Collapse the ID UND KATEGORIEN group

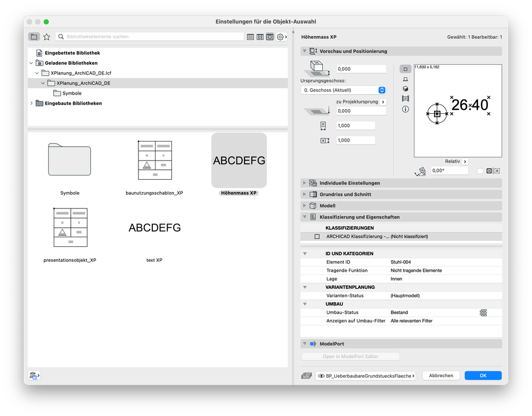[305, 254]
